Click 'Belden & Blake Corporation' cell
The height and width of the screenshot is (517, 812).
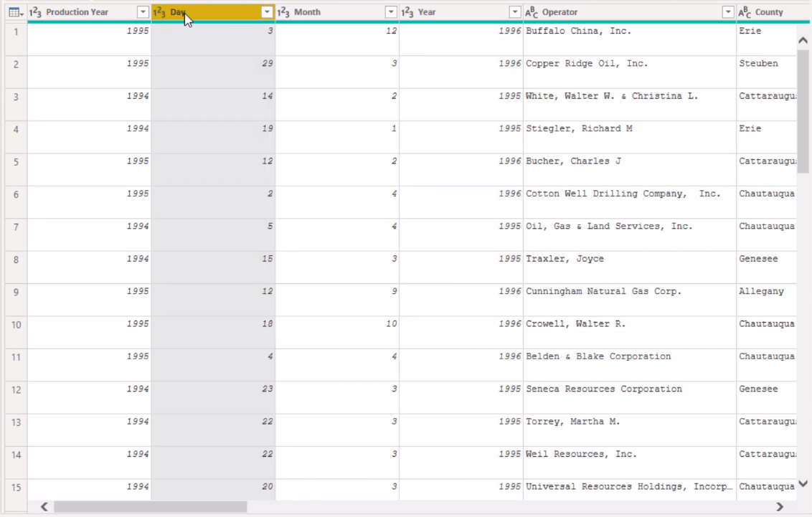tap(630, 366)
